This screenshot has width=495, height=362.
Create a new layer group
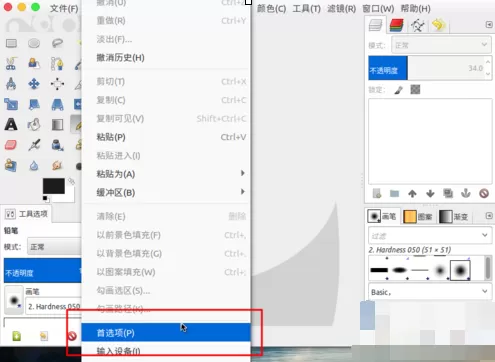[x=395, y=193]
